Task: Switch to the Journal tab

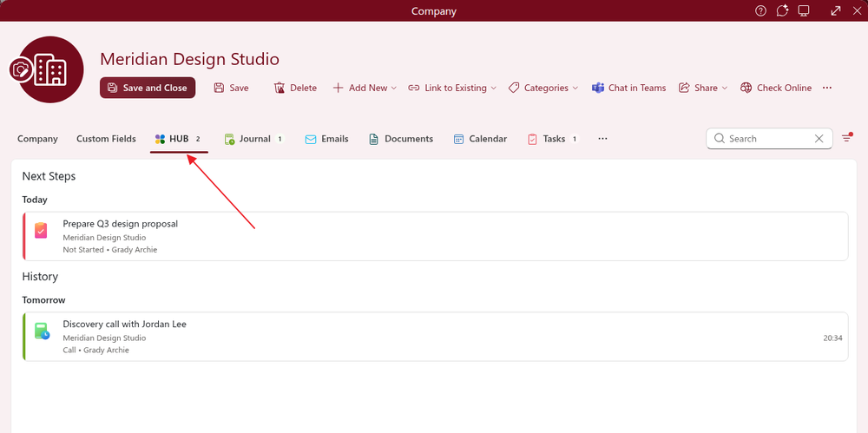Action: (254, 139)
